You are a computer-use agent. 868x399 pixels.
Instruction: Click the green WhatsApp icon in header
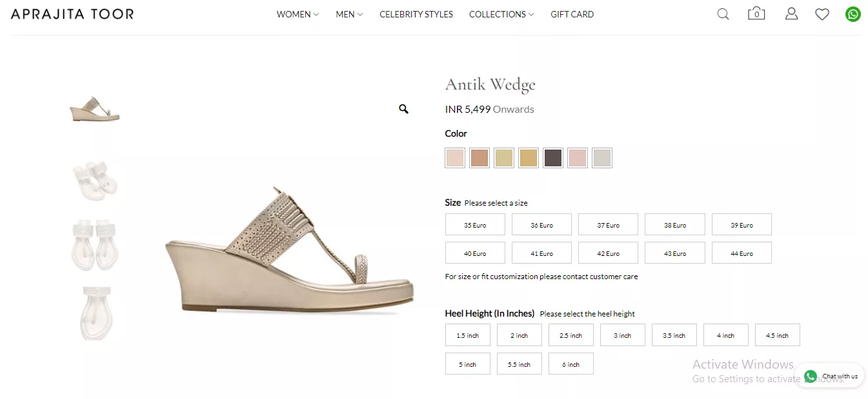[853, 14]
